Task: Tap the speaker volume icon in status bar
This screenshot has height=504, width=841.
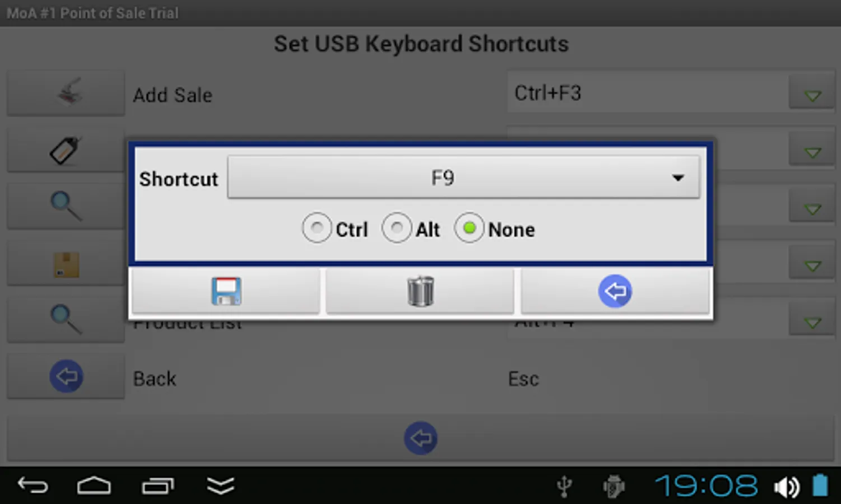Action: [x=787, y=487]
